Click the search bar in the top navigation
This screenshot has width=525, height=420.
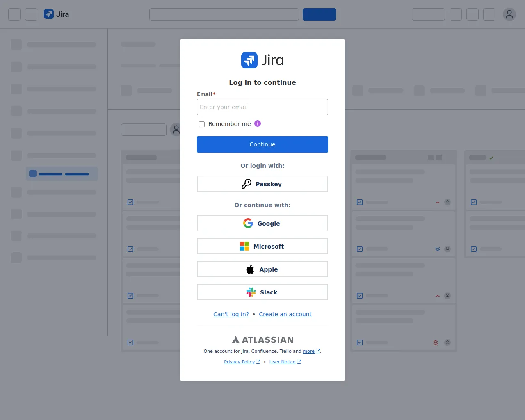click(x=224, y=14)
